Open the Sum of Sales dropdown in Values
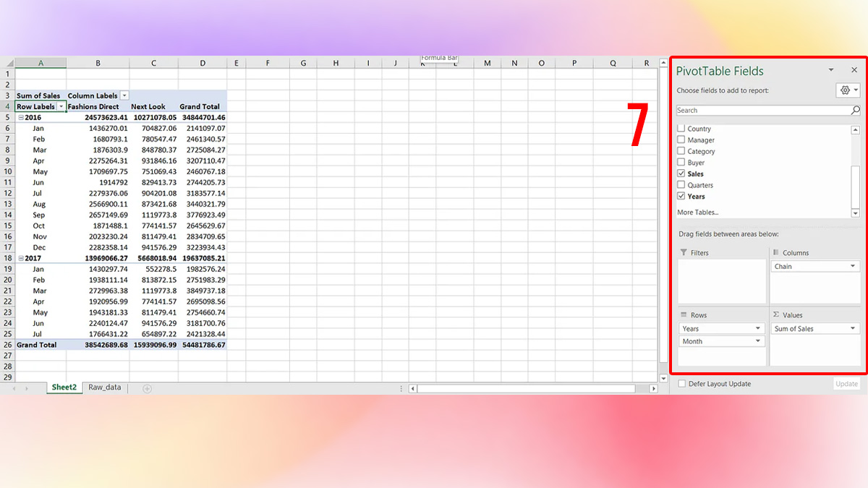 pyautogui.click(x=854, y=328)
